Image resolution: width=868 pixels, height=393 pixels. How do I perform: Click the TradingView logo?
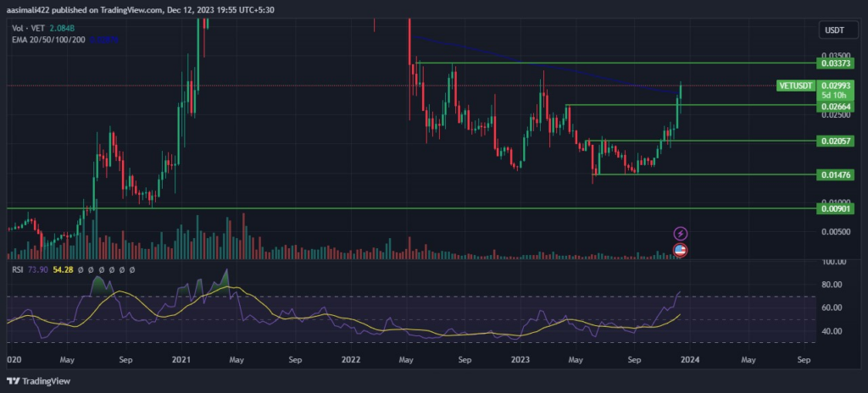pyautogui.click(x=38, y=381)
